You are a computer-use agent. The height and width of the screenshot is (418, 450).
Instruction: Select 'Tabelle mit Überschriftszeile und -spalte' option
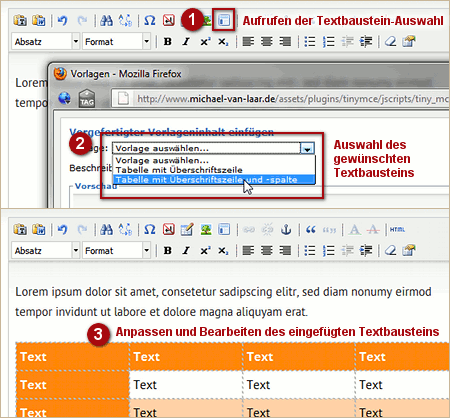tap(214, 180)
